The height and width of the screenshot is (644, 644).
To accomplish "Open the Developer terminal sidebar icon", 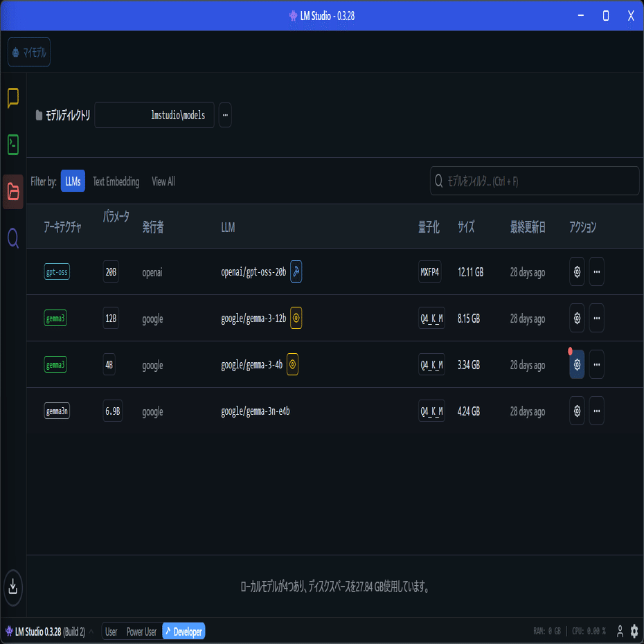I will coord(13,145).
